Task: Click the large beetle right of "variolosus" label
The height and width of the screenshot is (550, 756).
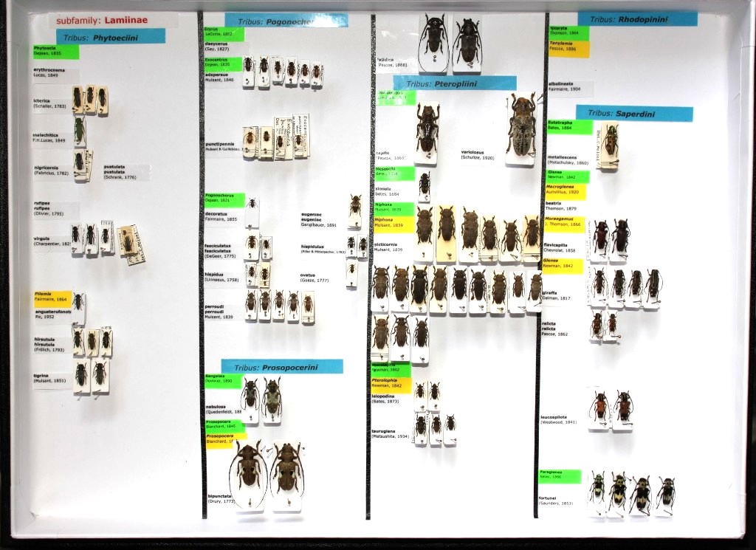Action: pos(521,126)
